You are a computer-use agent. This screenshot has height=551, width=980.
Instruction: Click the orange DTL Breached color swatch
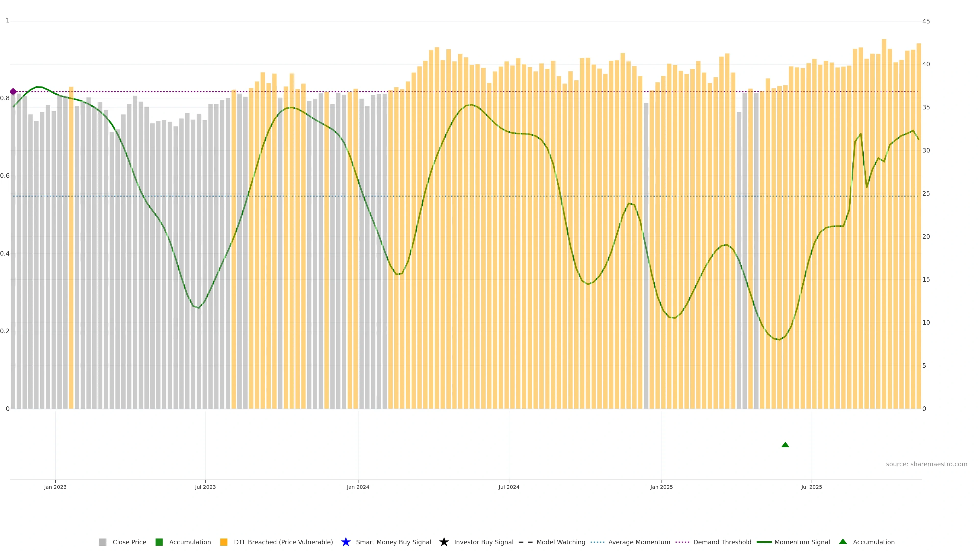(x=224, y=542)
